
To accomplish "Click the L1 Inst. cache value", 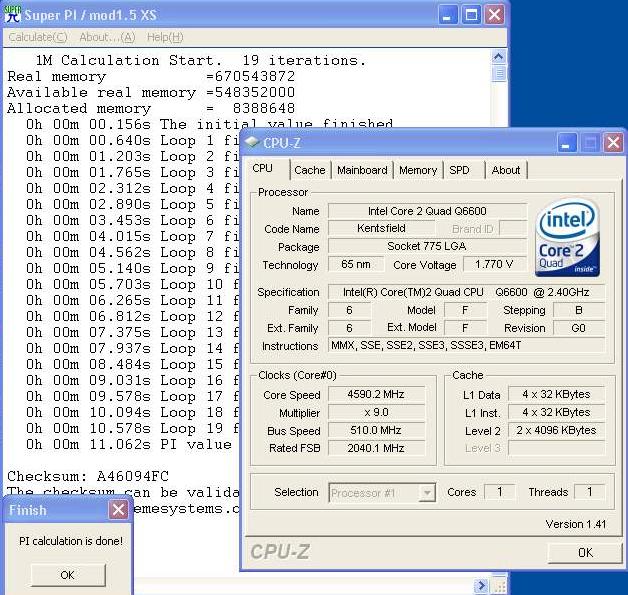I will tap(556, 412).
